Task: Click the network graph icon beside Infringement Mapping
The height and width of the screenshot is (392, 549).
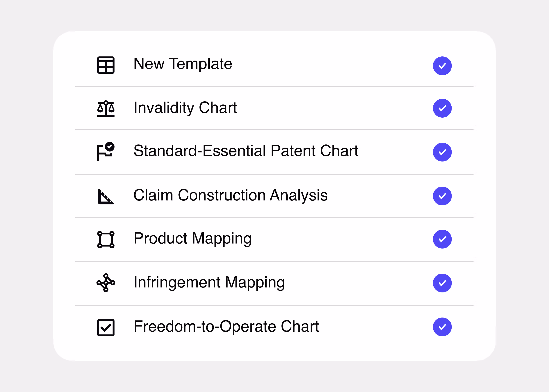Action: click(106, 283)
